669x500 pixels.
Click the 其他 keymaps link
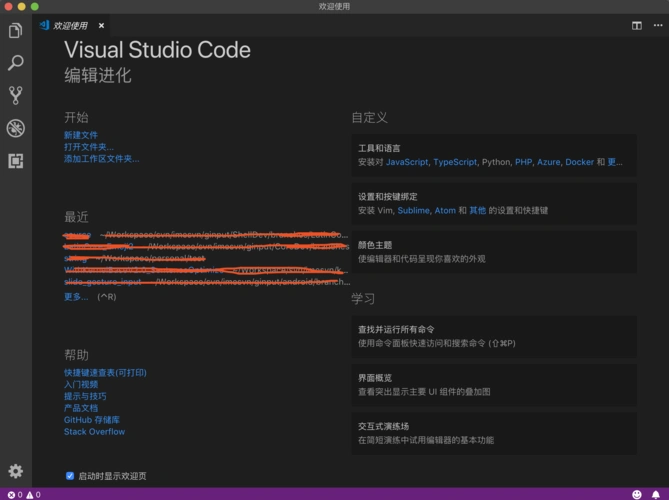477,210
